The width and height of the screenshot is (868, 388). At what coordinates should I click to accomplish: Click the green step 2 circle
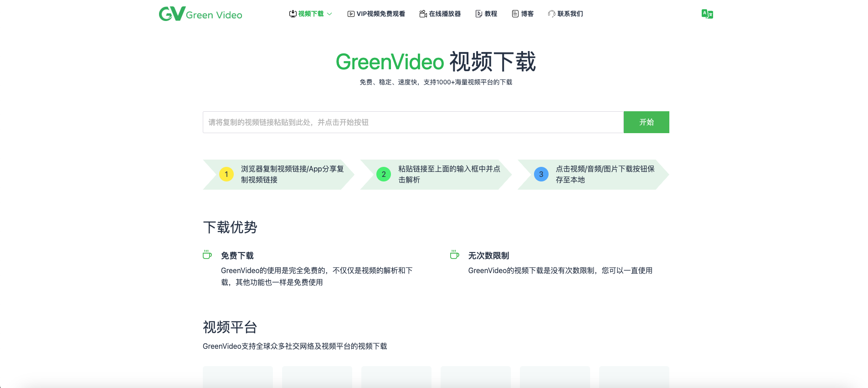tap(384, 174)
